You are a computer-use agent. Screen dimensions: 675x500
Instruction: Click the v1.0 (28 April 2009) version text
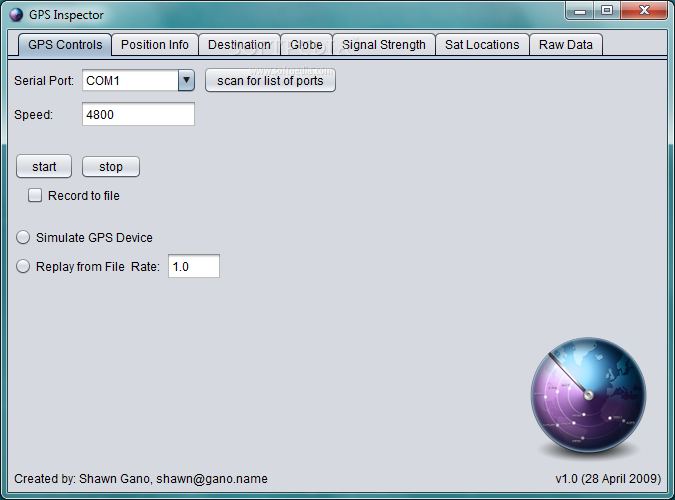[608, 478]
